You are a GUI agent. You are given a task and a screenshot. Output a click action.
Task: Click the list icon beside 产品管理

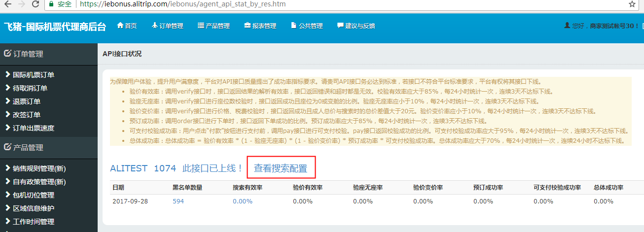tap(201, 26)
